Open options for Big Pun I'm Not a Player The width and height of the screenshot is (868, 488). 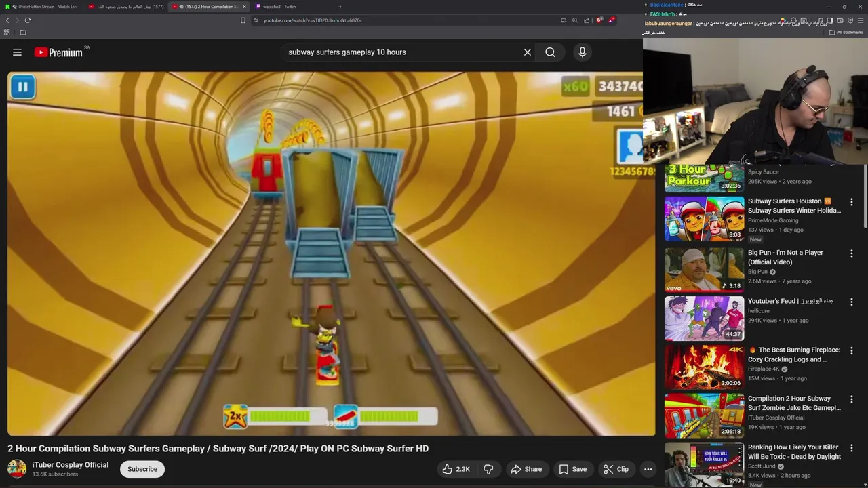(x=851, y=253)
